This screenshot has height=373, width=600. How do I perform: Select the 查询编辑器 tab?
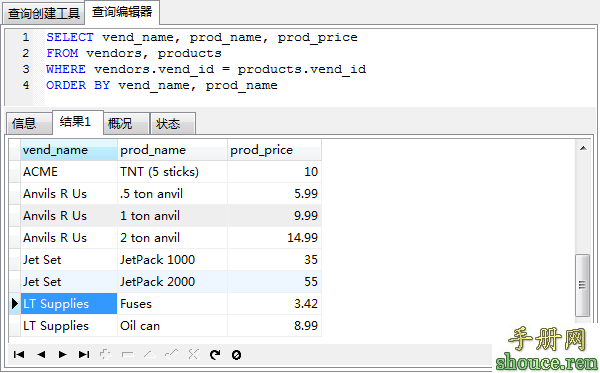[122, 12]
